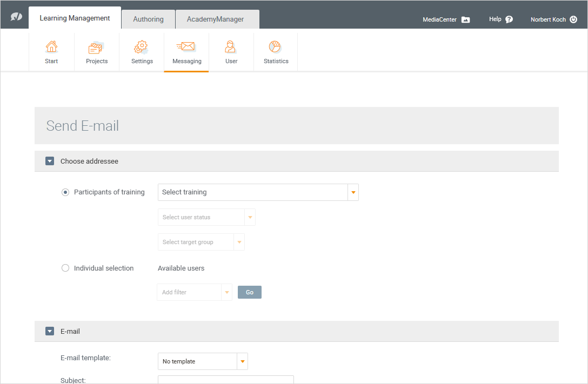Open the Add filter dropdown
Screen dimensions: 588x384
[x=194, y=292]
